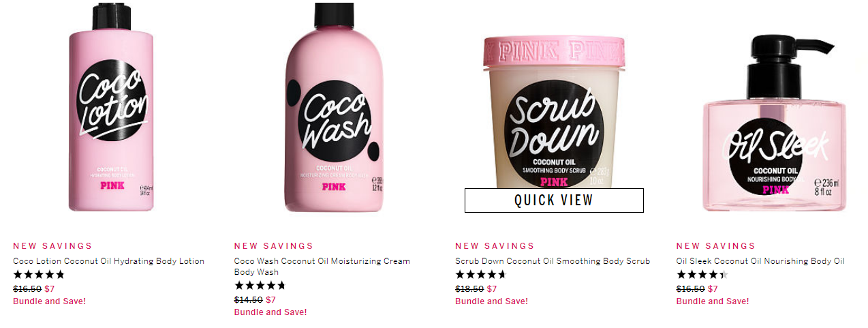View star rating for Scrub Down
Viewport: 868px width, 328px height.
481,275
